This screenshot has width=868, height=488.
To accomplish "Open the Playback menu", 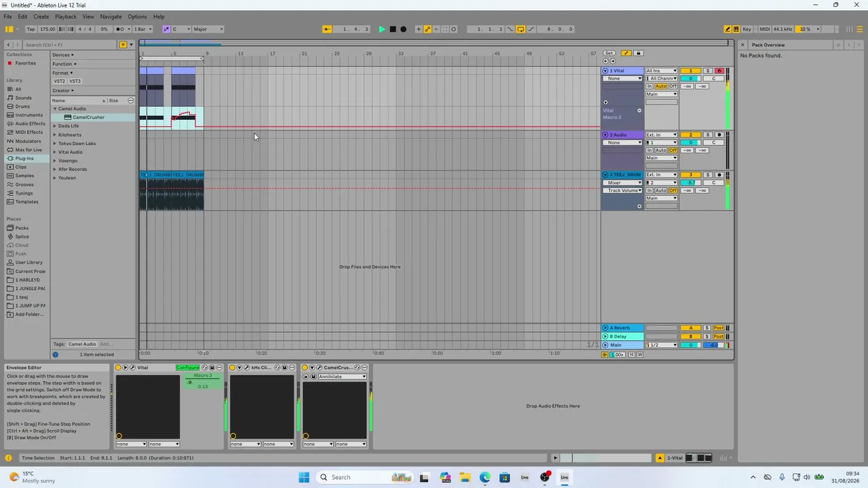I will coord(66,16).
